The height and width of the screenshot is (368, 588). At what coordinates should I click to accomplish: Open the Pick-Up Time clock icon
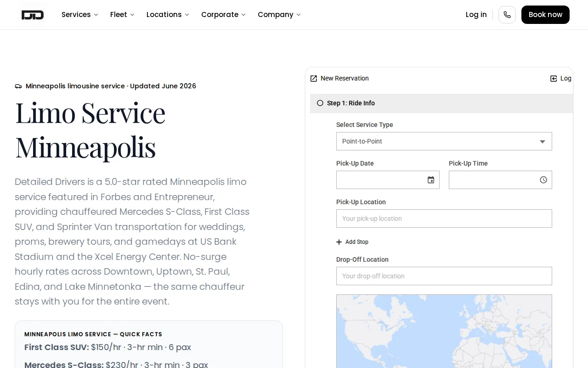click(543, 180)
